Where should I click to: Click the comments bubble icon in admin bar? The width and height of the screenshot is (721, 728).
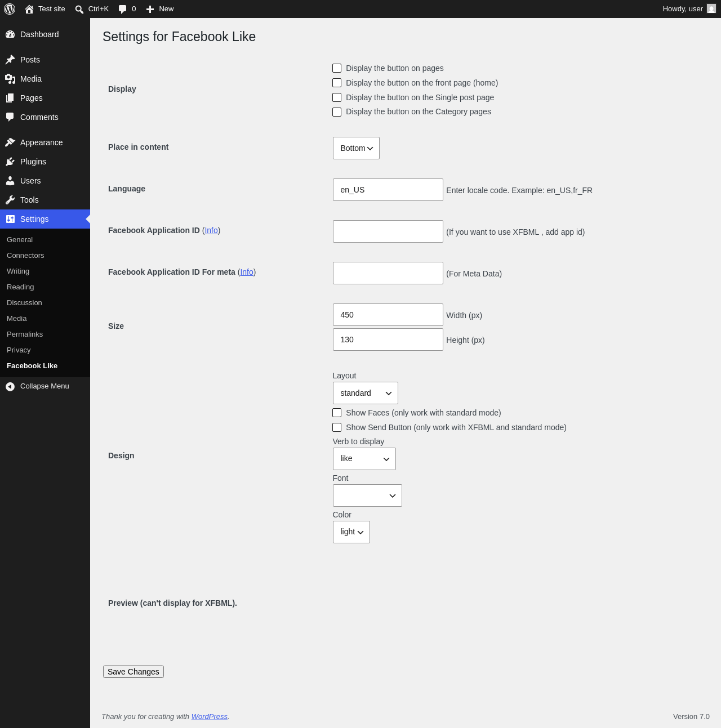tap(123, 9)
